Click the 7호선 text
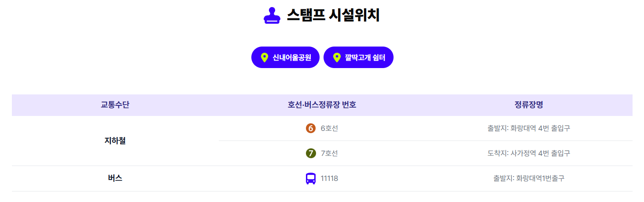This screenshot has width=644, height=202. (329, 153)
